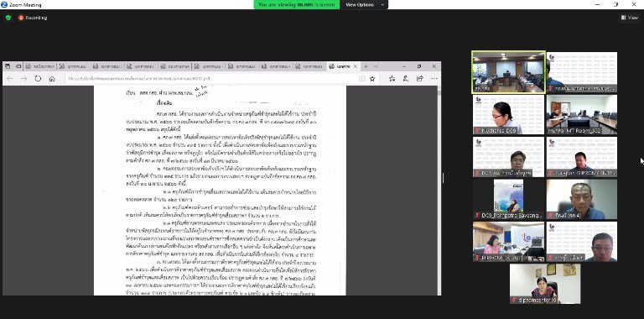Click the PDF file address bar
This screenshot has height=319, width=644.
tap(211, 79)
